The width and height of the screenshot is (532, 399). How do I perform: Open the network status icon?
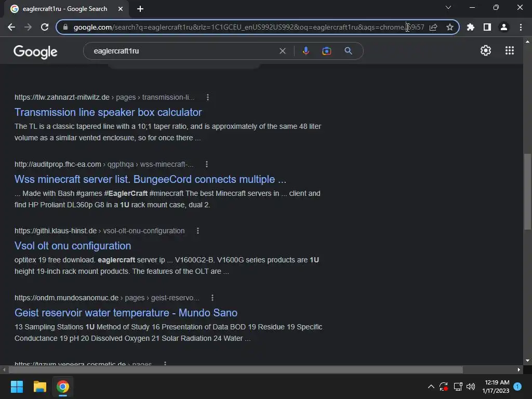coord(458,387)
